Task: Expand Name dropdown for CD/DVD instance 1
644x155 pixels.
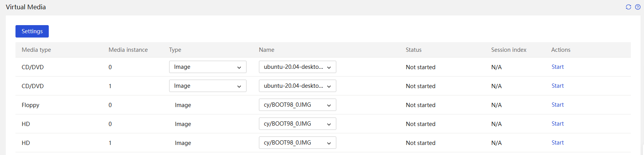Action: tap(298, 86)
